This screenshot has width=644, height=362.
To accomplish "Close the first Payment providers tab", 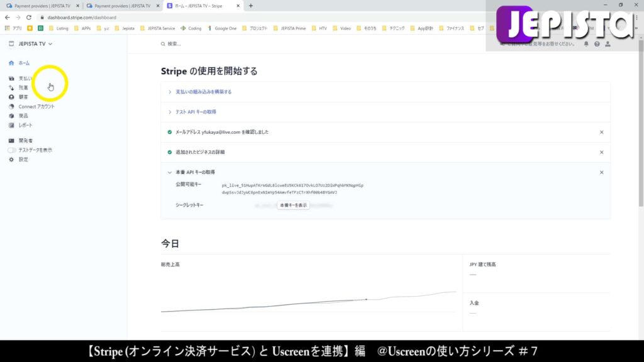I will (77, 6).
